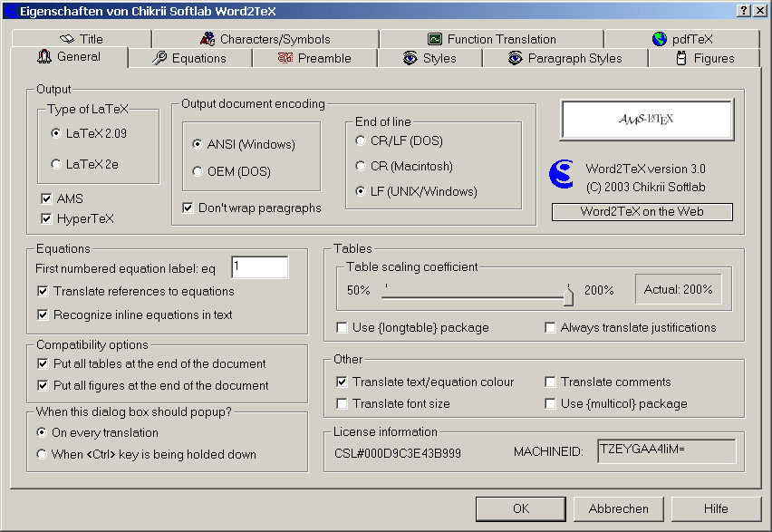Click the Function Translation tab icon
The image size is (772, 532).
[x=435, y=39]
